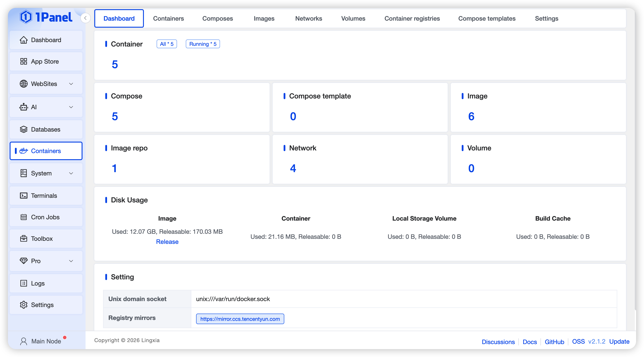
Task: Open the Container registries tab
Action: tap(412, 18)
